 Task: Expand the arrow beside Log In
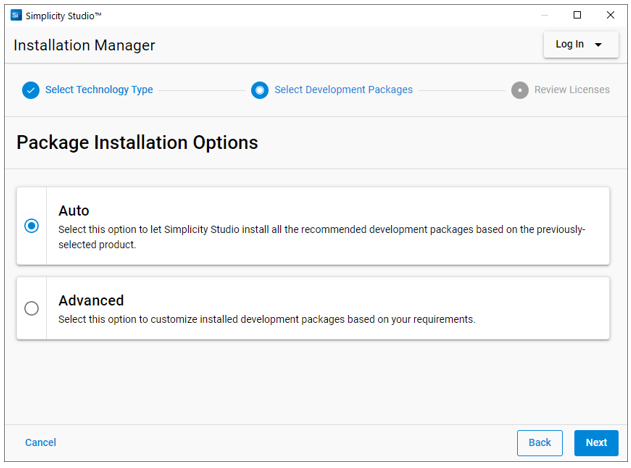[599, 45]
